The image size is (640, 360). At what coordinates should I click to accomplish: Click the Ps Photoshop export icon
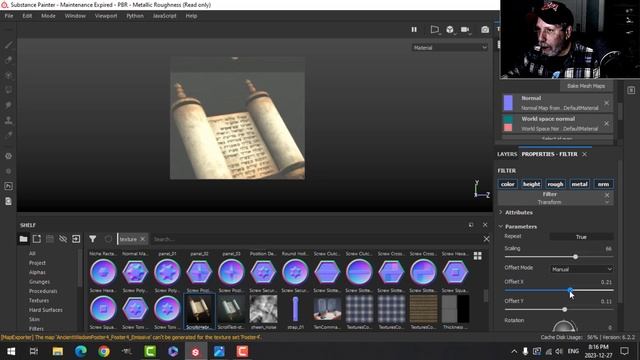9,186
